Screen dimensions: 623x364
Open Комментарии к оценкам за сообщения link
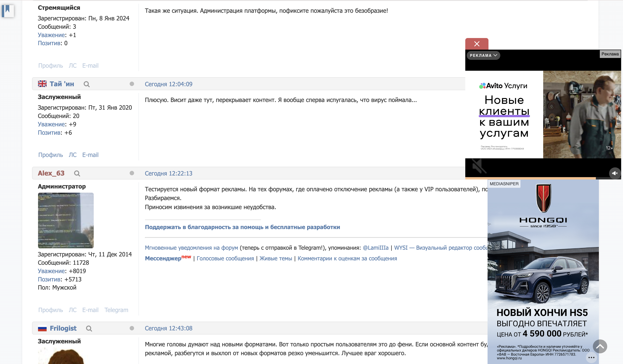347,258
